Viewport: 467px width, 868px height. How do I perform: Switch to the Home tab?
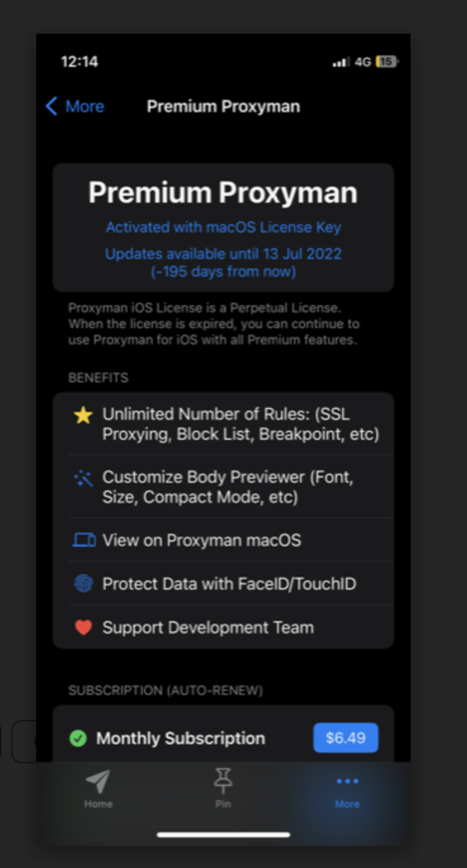(97, 791)
